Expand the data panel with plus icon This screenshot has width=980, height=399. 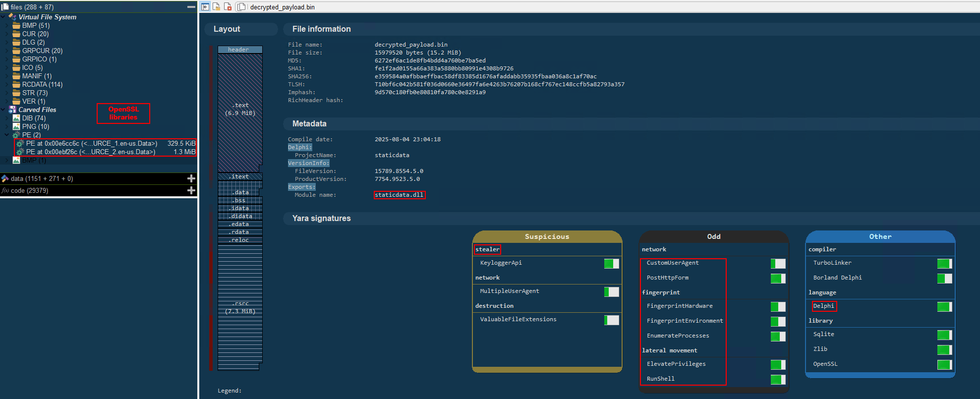pos(191,178)
